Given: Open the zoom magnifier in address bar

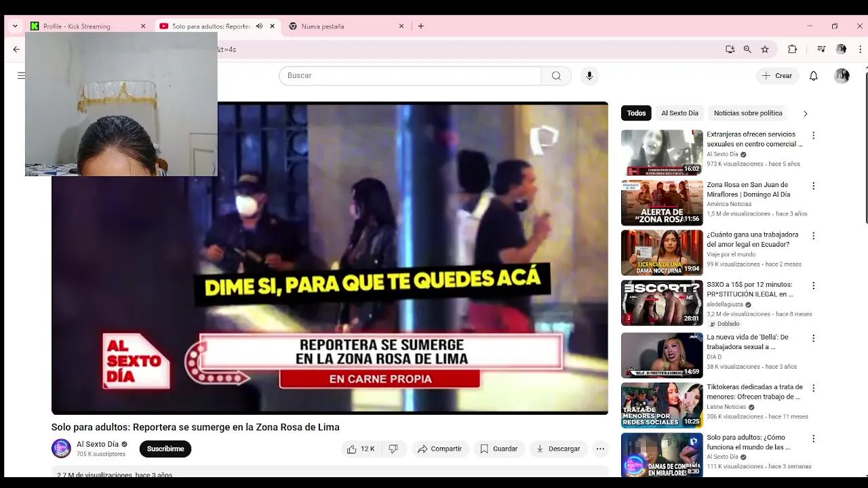Looking at the screenshot, I should point(747,49).
